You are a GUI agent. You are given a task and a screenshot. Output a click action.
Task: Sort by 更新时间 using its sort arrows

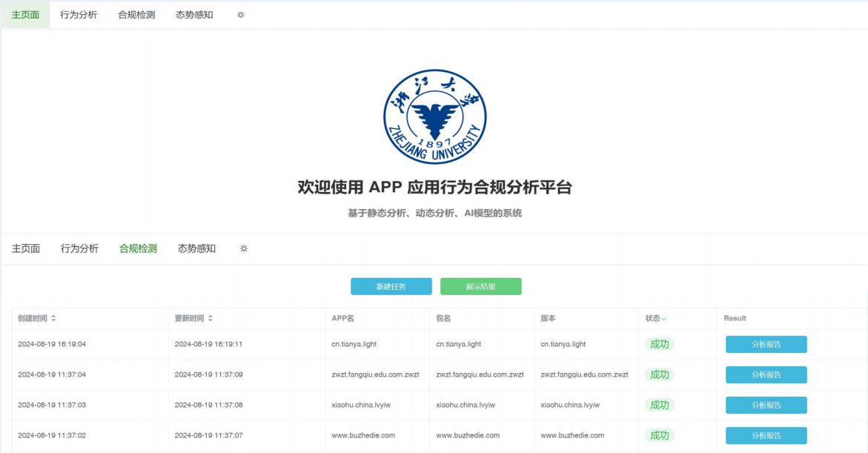click(211, 318)
